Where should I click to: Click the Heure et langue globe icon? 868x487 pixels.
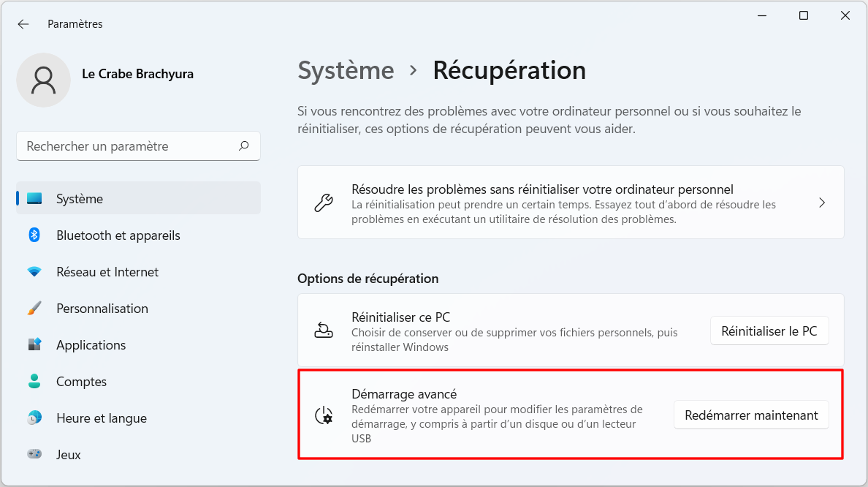pyautogui.click(x=34, y=418)
